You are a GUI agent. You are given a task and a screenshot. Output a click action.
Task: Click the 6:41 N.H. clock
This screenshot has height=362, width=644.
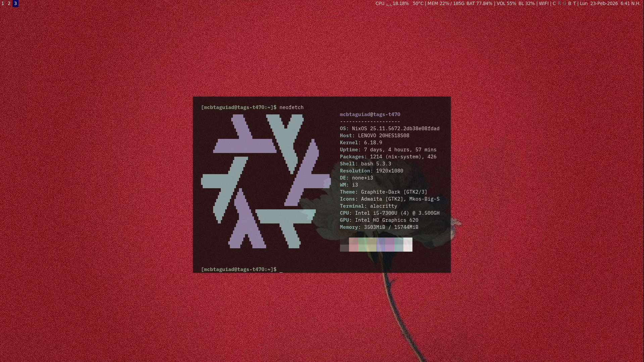[x=630, y=3]
